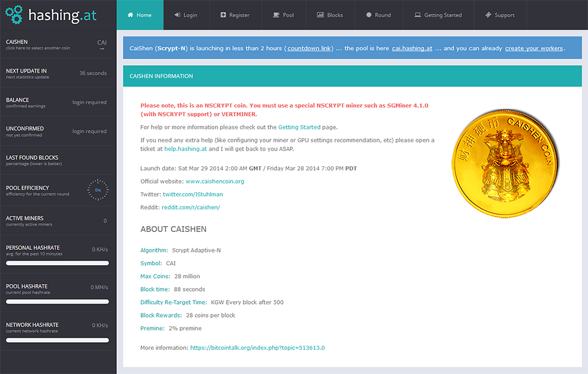Viewport: 588px width, 374px height.
Task: Open twitter.com/JStuhlman link
Action: click(193, 194)
